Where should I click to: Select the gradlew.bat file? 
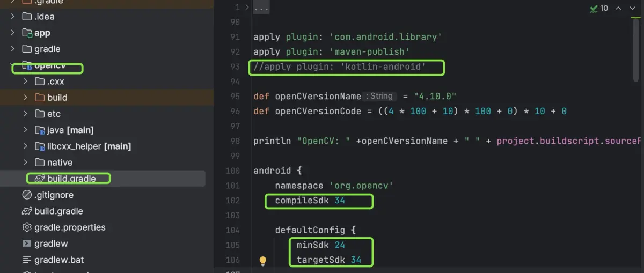tap(59, 260)
